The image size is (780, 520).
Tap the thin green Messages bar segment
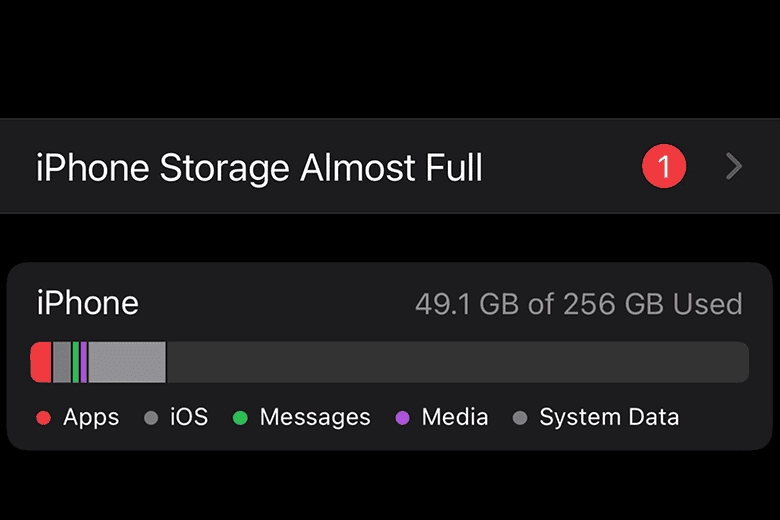(75, 362)
